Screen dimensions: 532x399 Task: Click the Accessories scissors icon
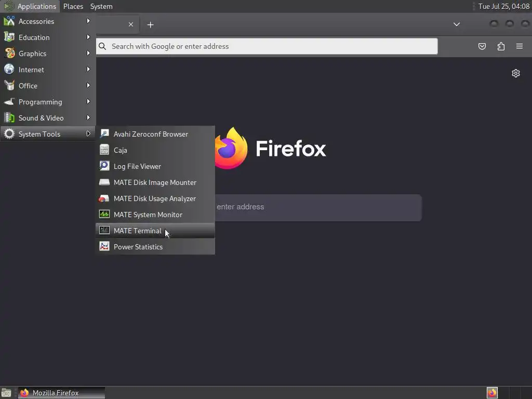[9, 21]
